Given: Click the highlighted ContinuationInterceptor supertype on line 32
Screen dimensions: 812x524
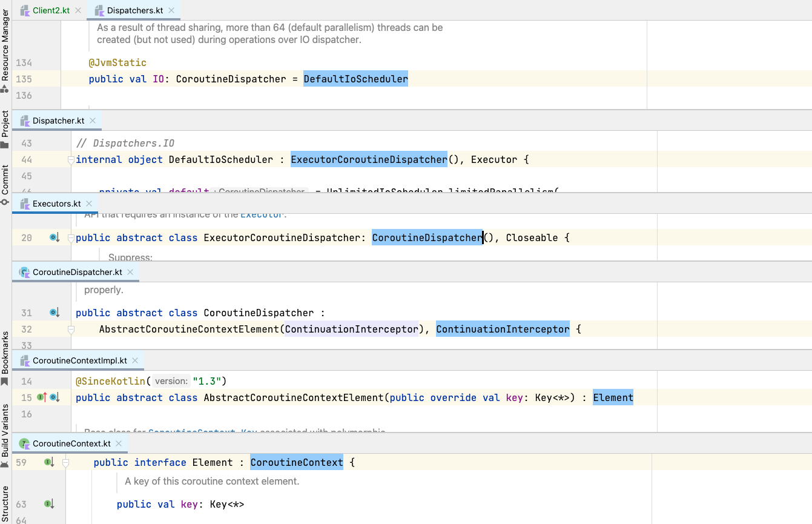Looking at the screenshot, I should 503,329.
